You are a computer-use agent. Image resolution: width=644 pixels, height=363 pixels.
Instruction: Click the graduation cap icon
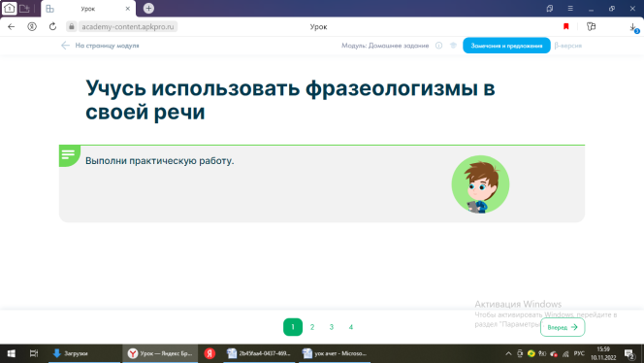(453, 46)
